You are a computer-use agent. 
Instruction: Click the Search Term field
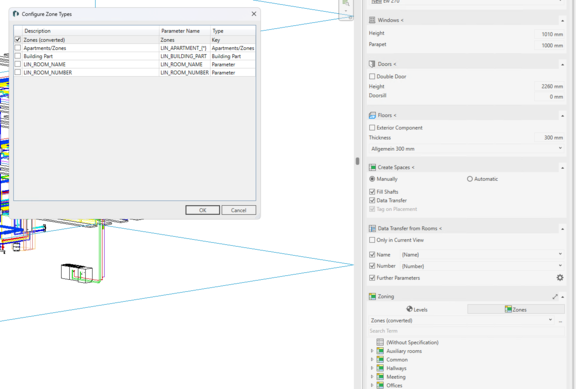click(466, 331)
